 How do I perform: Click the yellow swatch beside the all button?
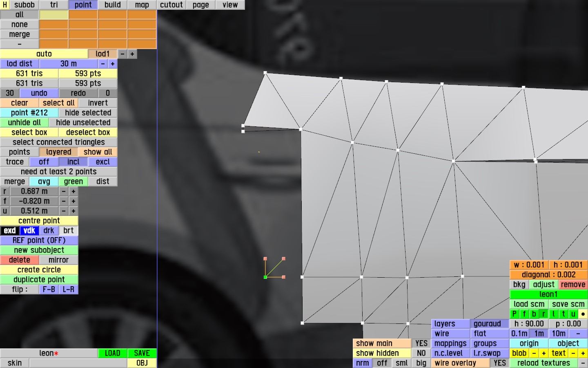pyautogui.click(x=54, y=15)
